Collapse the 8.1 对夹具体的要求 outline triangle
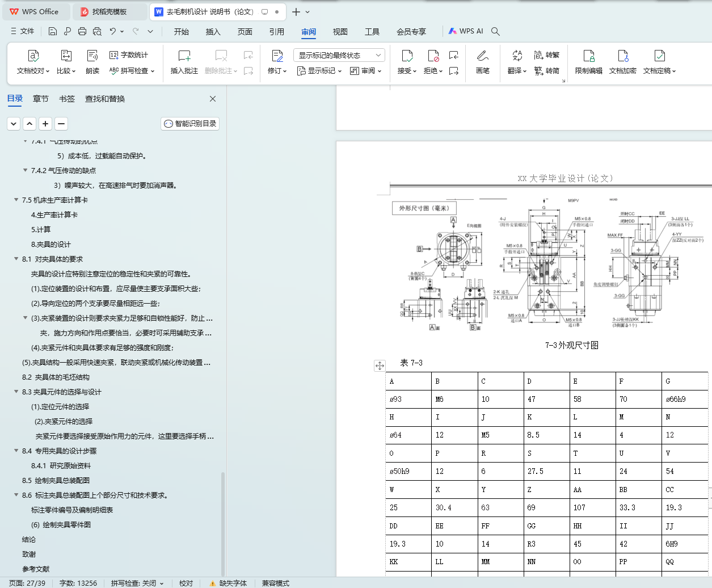The height and width of the screenshot is (588, 712). (x=16, y=259)
